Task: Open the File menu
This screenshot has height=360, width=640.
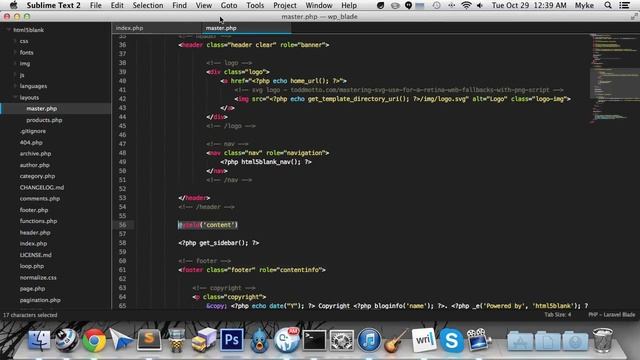Action: pos(96,5)
